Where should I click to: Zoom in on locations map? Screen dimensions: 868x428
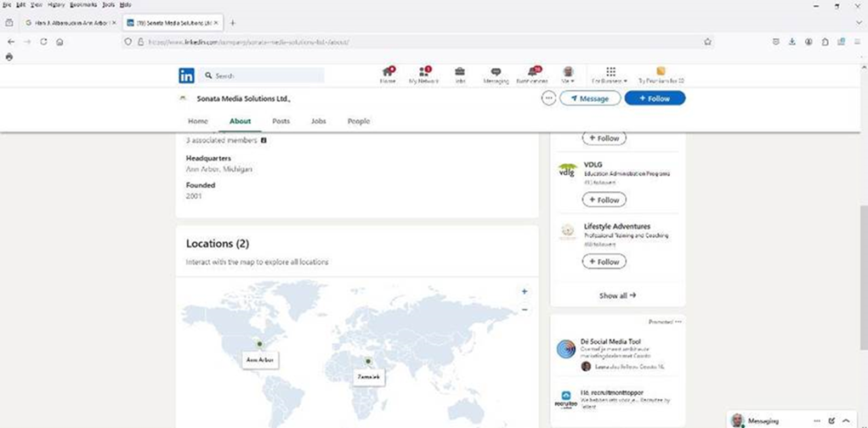(525, 291)
